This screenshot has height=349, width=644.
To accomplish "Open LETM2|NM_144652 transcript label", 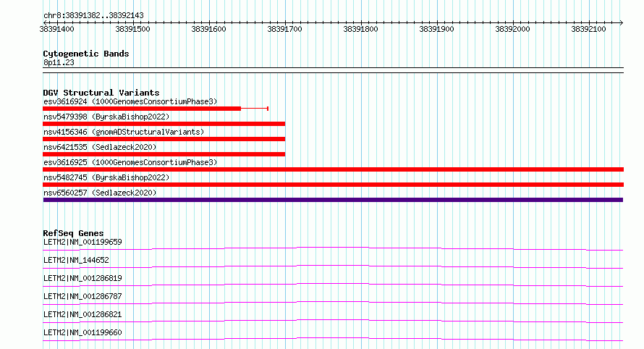I will (x=76, y=260).
